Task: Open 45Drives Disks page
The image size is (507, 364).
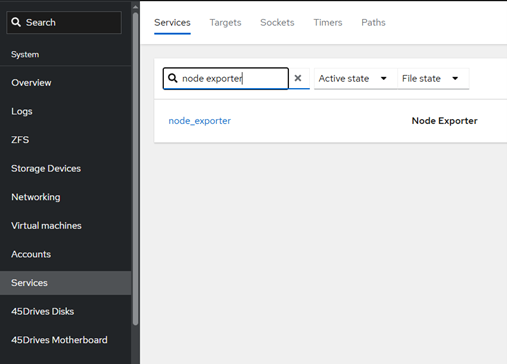Action: click(43, 311)
